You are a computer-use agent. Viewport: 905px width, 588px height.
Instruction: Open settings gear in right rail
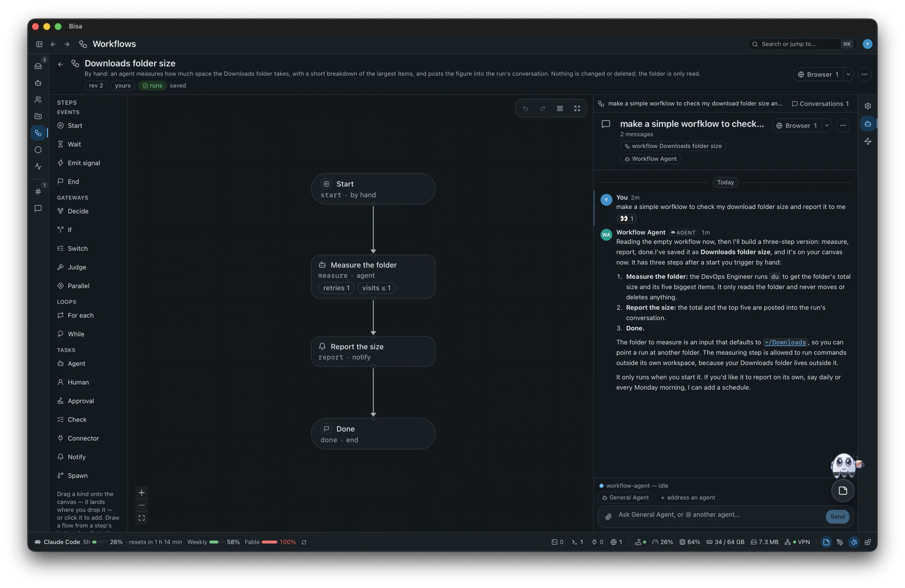(867, 106)
